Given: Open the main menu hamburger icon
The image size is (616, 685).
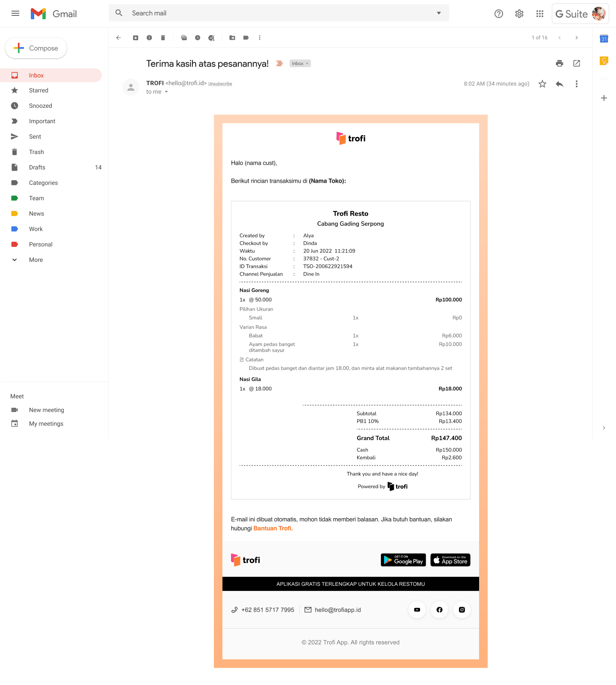Looking at the screenshot, I should [15, 13].
